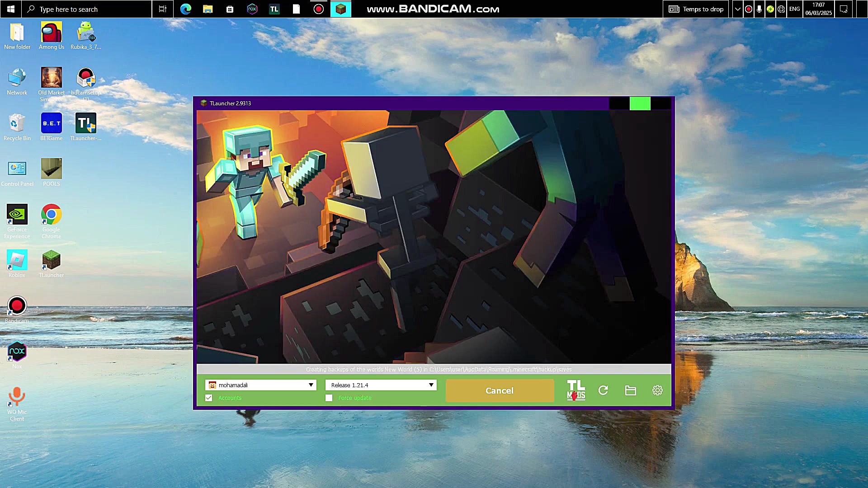
Task: Open File Explorer from the taskbar
Action: point(208,9)
